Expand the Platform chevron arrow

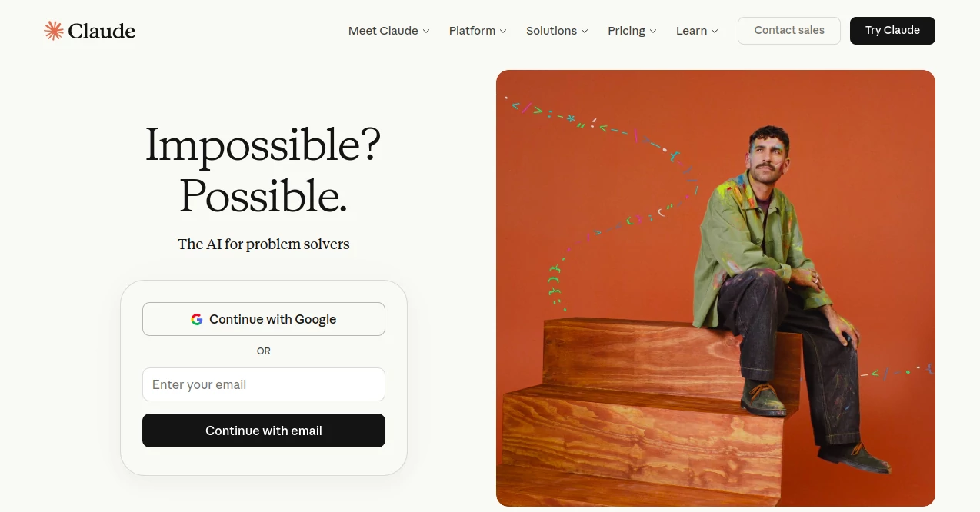pos(503,32)
